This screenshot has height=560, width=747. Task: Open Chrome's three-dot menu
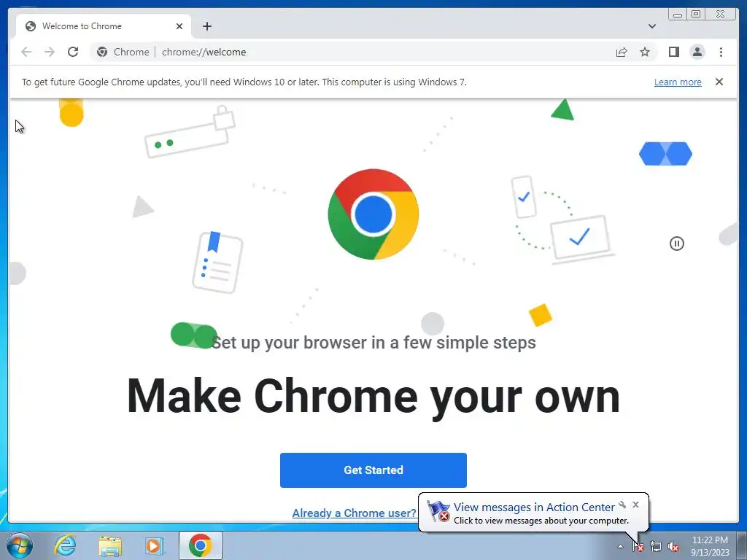(x=721, y=52)
